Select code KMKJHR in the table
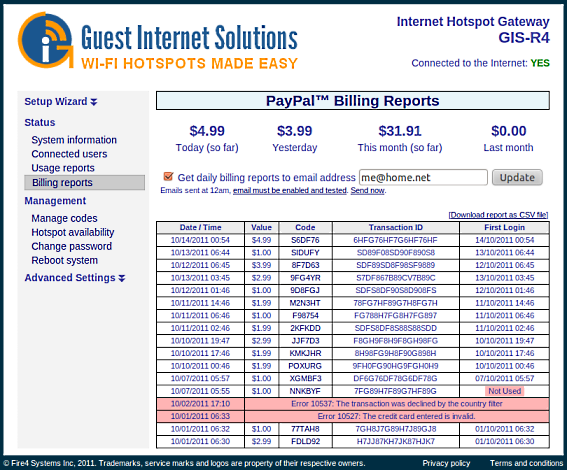 click(x=305, y=353)
